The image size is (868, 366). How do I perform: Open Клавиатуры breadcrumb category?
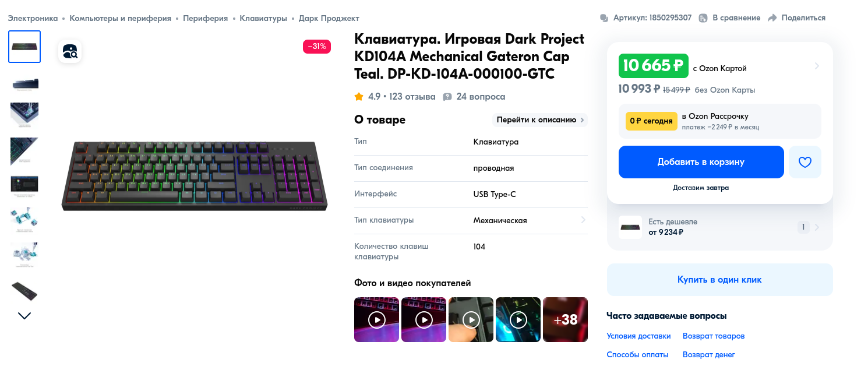pyautogui.click(x=263, y=18)
